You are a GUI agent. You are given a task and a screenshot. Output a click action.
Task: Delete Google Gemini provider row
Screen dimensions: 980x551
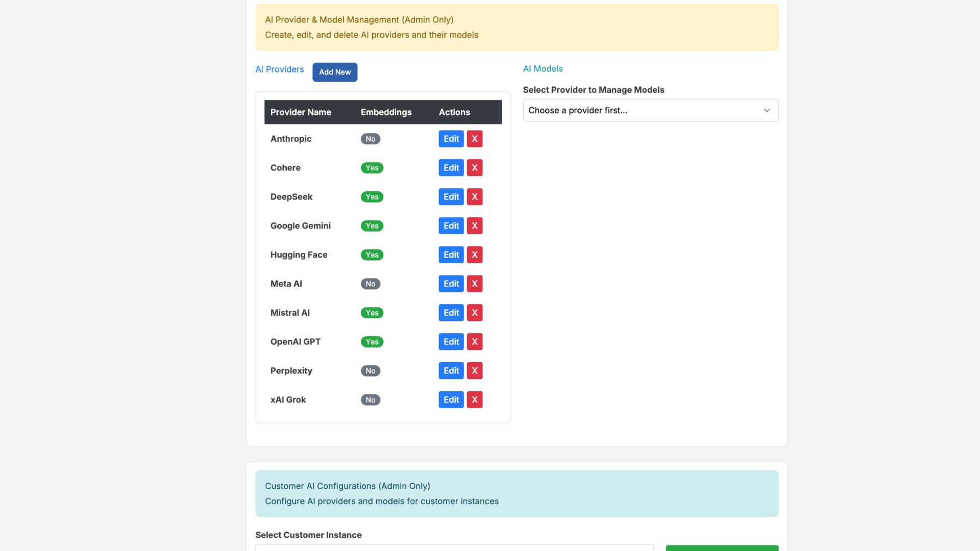point(474,226)
